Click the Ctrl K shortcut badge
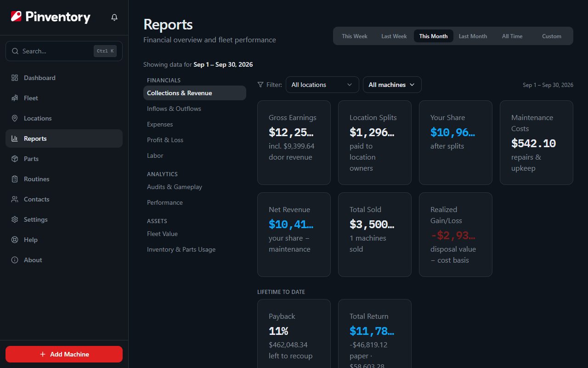588x368 pixels. pyautogui.click(x=105, y=51)
